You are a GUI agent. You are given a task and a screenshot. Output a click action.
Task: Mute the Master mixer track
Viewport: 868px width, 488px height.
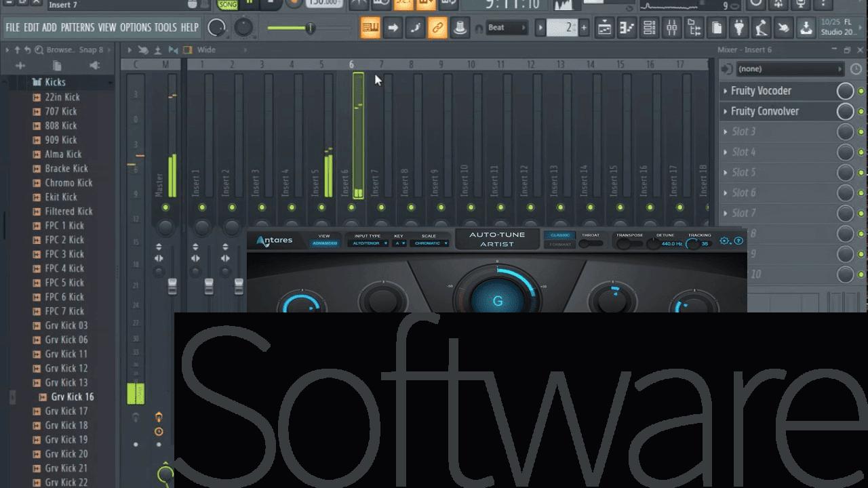coord(166,207)
